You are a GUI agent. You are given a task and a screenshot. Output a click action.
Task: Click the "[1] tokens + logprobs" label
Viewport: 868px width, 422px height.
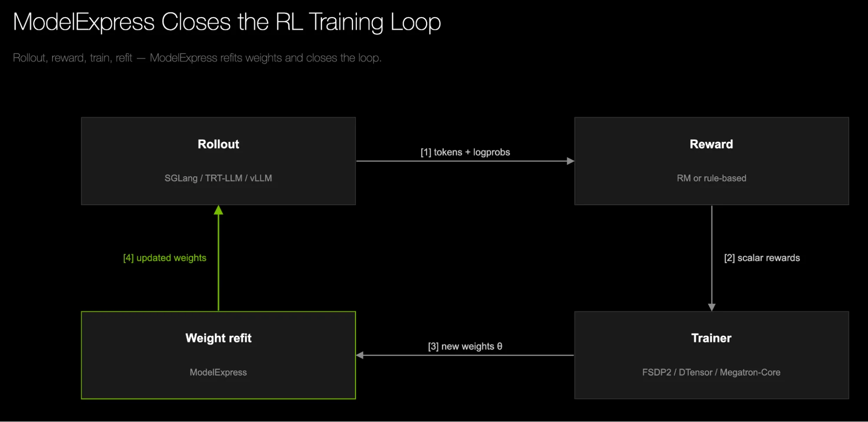point(465,152)
